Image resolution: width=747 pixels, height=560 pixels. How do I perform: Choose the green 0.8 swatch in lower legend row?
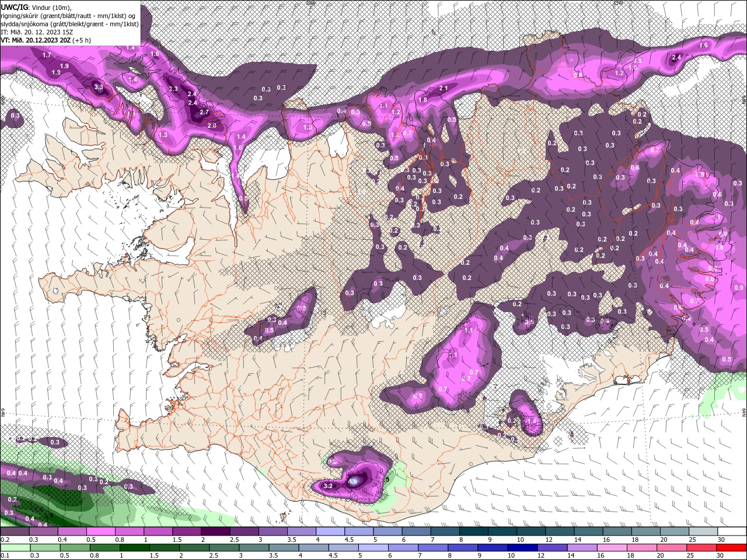(104, 548)
